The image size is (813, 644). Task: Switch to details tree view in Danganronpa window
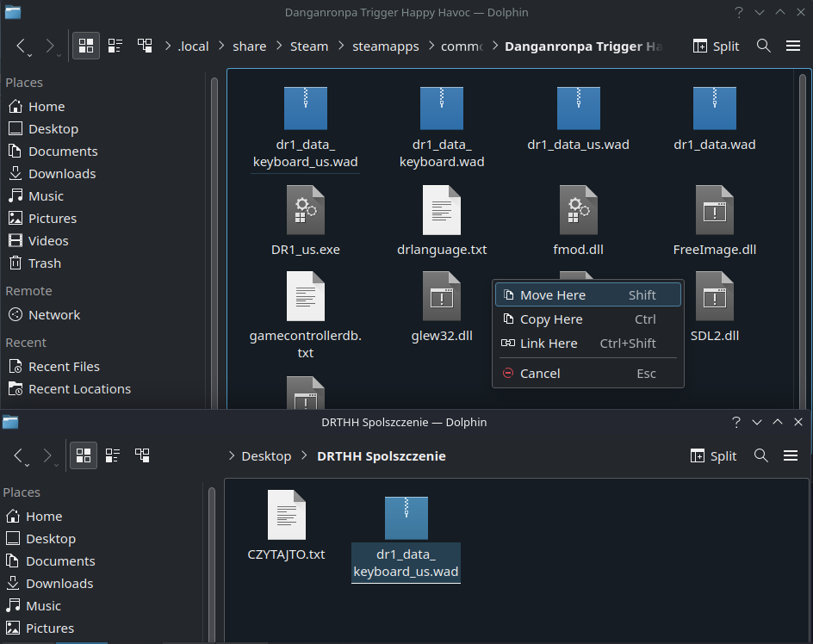(145, 46)
